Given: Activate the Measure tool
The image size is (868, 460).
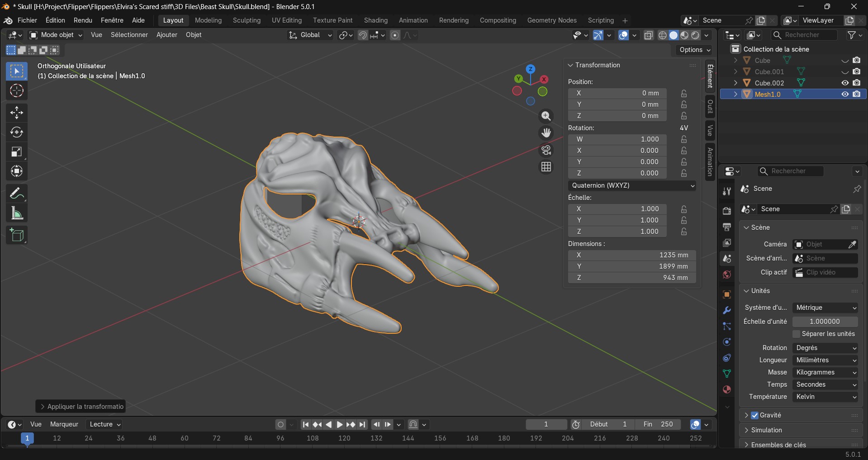Looking at the screenshot, I should (x=17, y=213).
